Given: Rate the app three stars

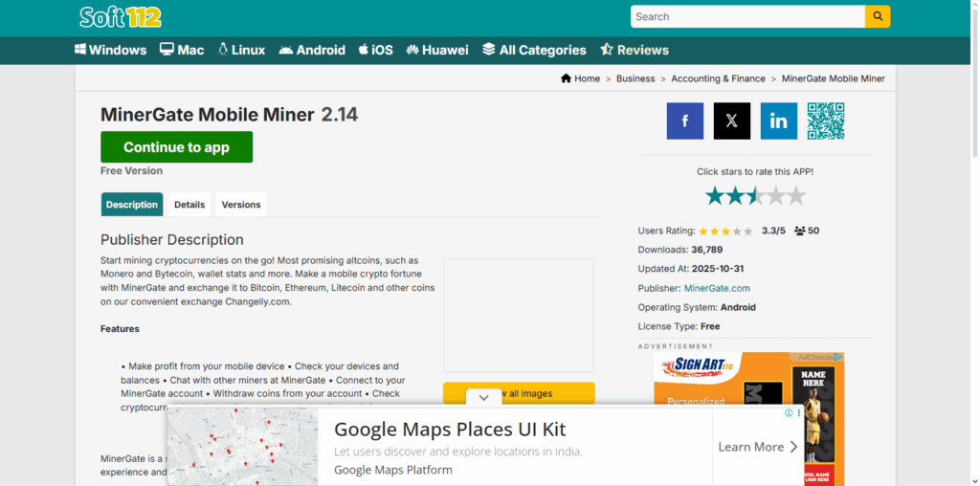Looking at the screenshot, I should tap(755, 195).
